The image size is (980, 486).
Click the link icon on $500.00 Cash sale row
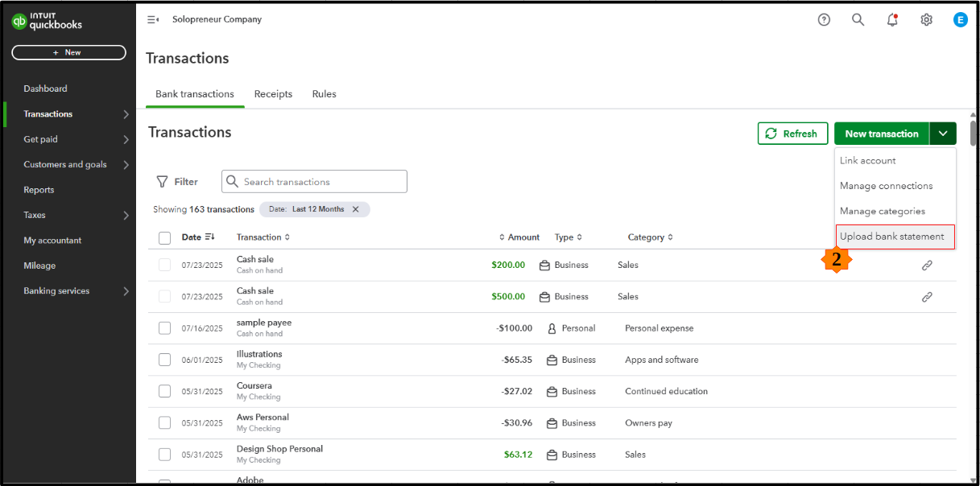[927, 297]
